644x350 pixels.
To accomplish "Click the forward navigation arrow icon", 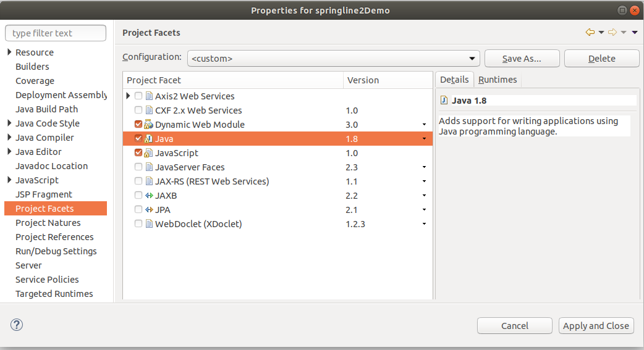I will click(612, 32).
